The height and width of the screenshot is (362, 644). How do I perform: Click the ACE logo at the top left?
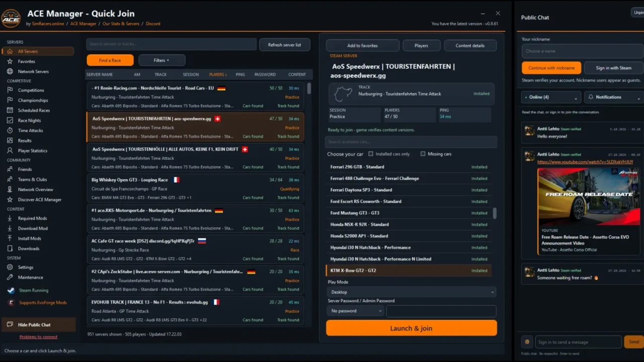tap(11, 18)
